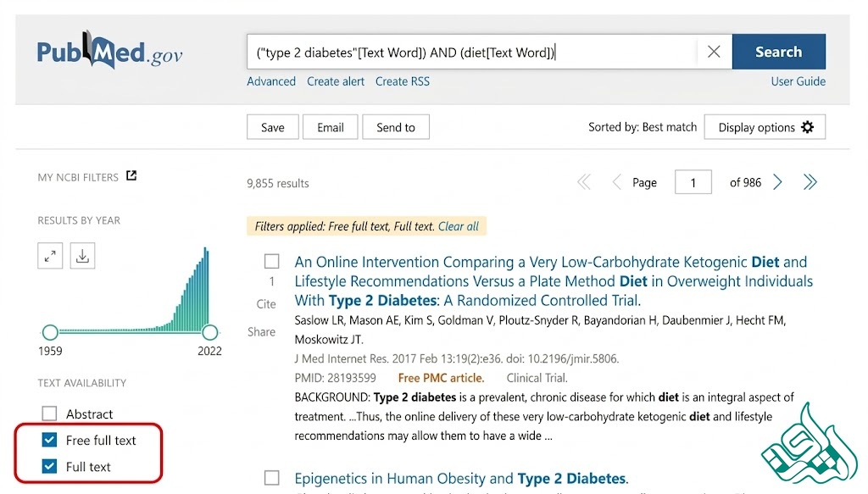Image resolution: width=868 pixels, height=494 pixels.
Task: Click Clear all applied filters
Action: (x=459, y=226)
